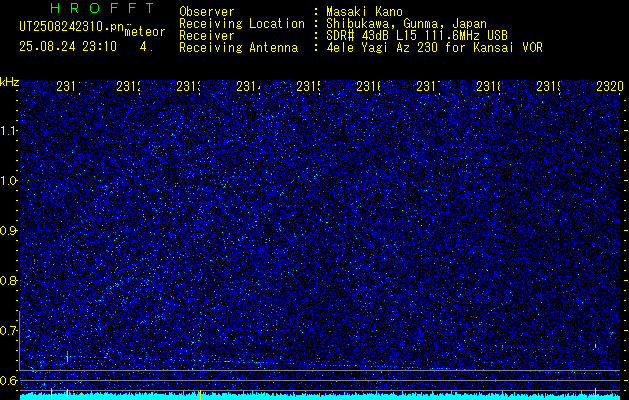The width and height of the screenshot is (629, 400).
Task: Click time marker 2316
Action: [x=369, y=87]
